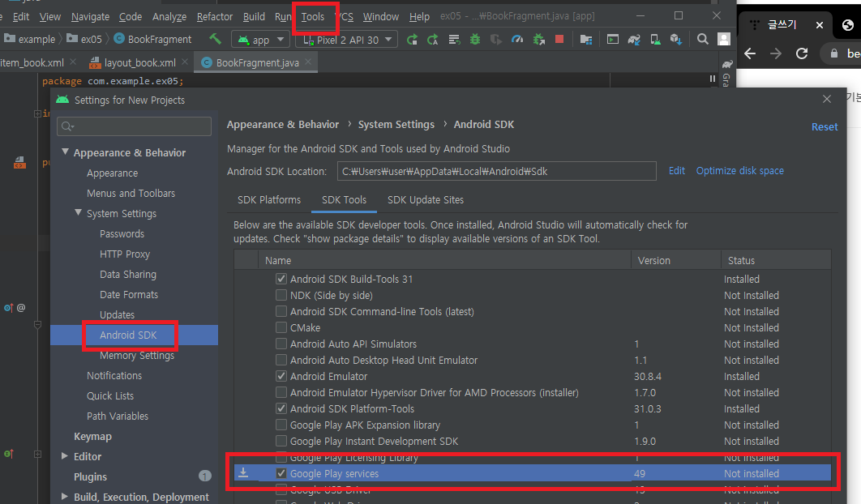Check Android SDK Command-line Tools (latest)

281,311
